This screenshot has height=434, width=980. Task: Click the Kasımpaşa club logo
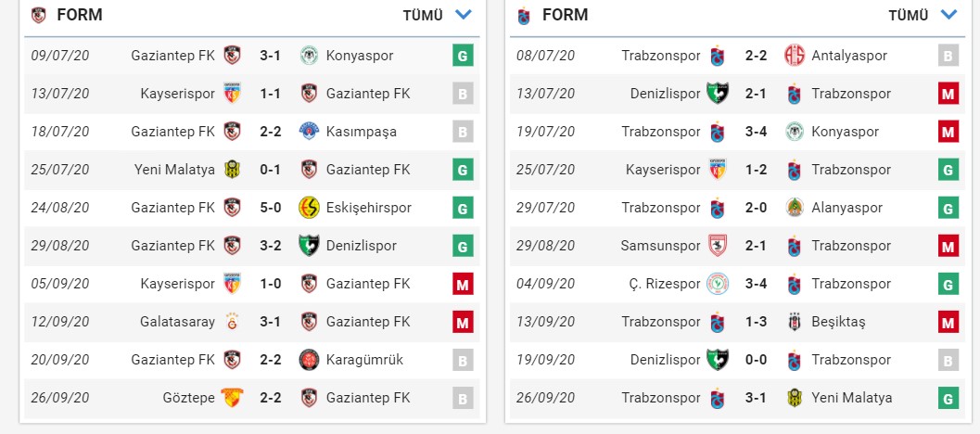point(309,132)
